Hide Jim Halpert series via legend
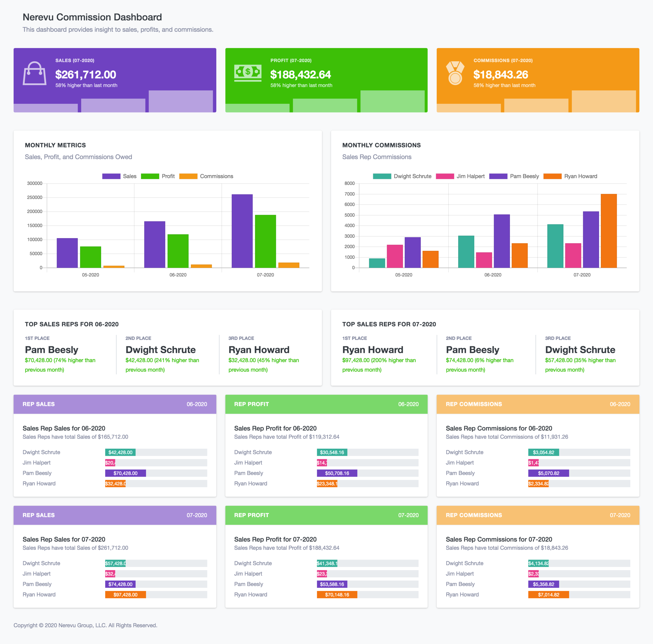 click(x=445, y=176)
